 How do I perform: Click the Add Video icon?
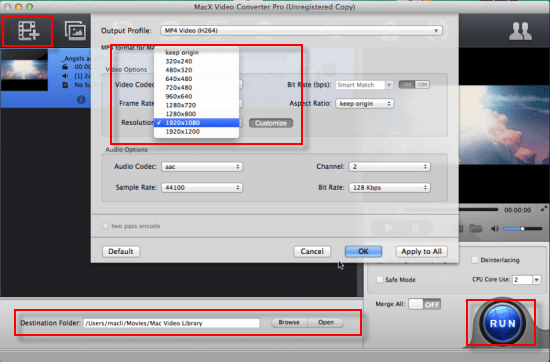(29, 31)
